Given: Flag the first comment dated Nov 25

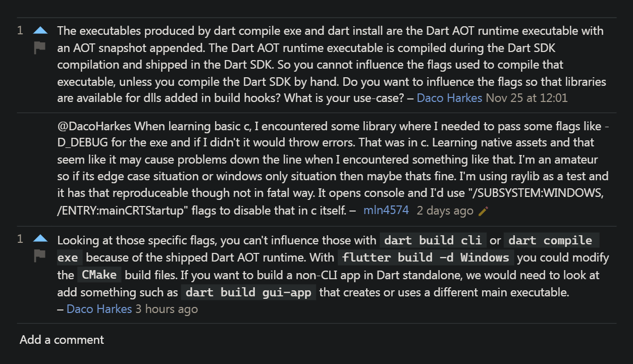Looking at the screenshot, I should click(40, 47).
